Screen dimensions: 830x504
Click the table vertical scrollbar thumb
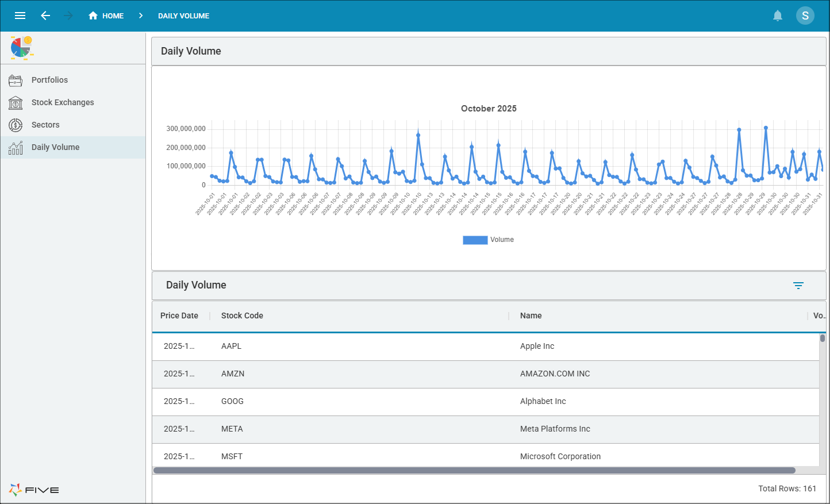(823, 338)
